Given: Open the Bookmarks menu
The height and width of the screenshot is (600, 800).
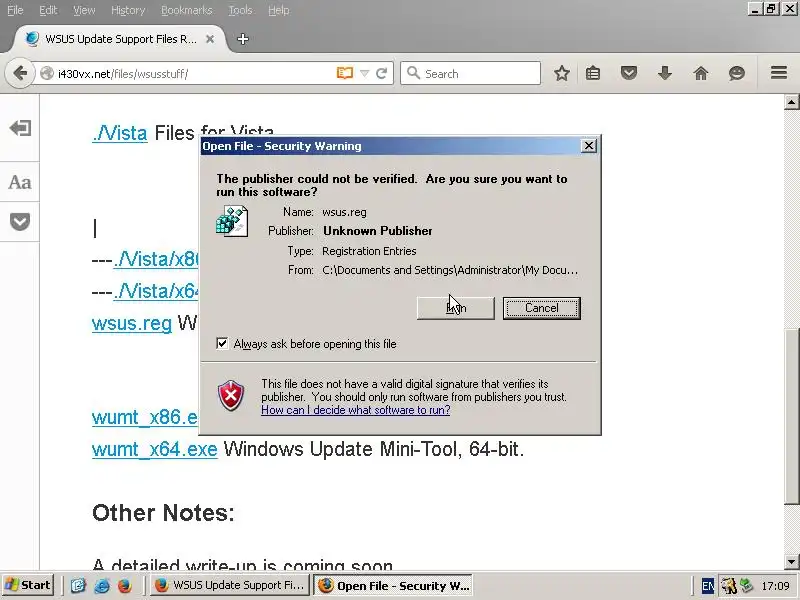Looking at the screenshot, I should pos(187,10).
